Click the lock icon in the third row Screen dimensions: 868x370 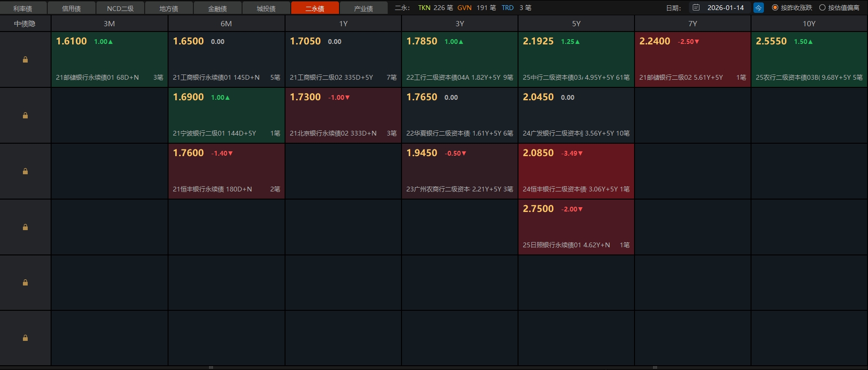pyautogui.click(x=25, y=171)
